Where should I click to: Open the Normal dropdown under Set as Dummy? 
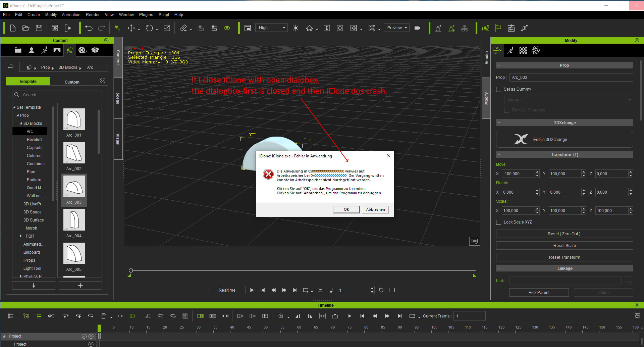pyautogui.click(x=569, y=100)
